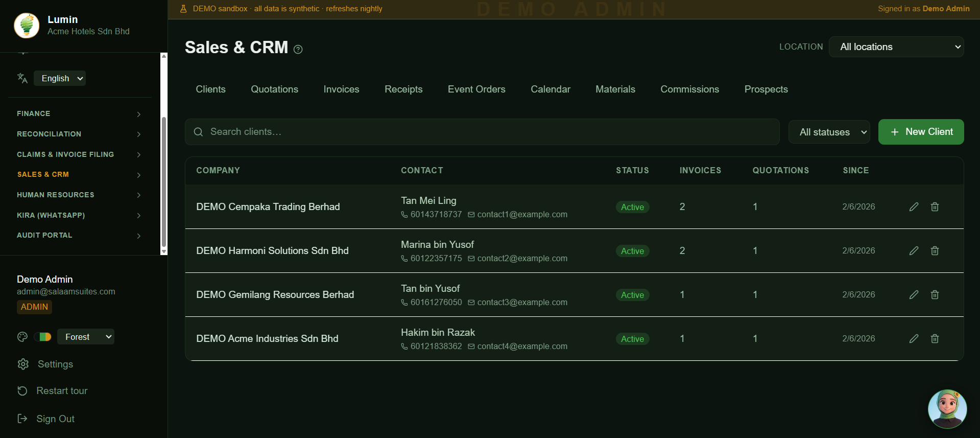Edit DEMO Harmoni Solutions Sdn Bhd client
Screen dimensions: 980x438
click(914, 250)
